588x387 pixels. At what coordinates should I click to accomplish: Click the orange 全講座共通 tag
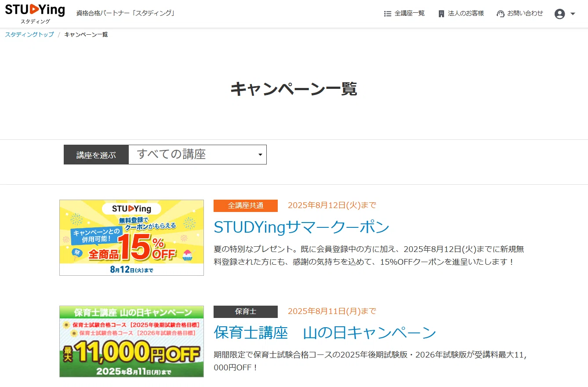(246, 205)
